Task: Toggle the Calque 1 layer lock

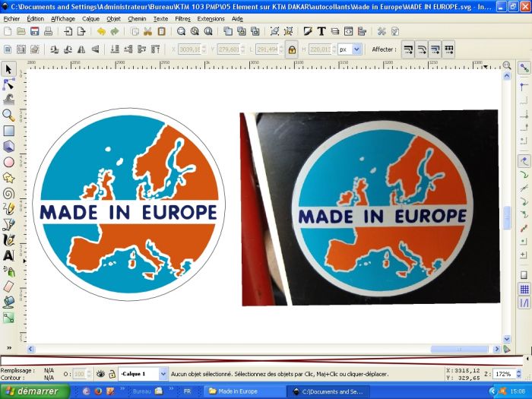Action: (112, 374)
